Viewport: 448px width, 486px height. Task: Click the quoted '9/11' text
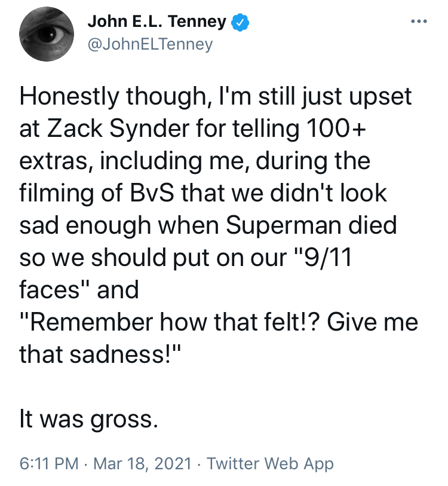(329, 257)
